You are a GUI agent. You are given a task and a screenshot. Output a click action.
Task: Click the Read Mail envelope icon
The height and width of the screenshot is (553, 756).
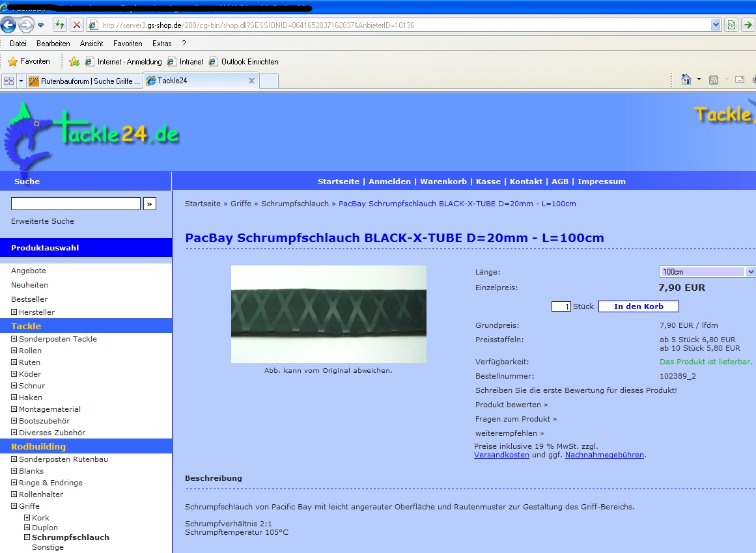pos(740,79)
